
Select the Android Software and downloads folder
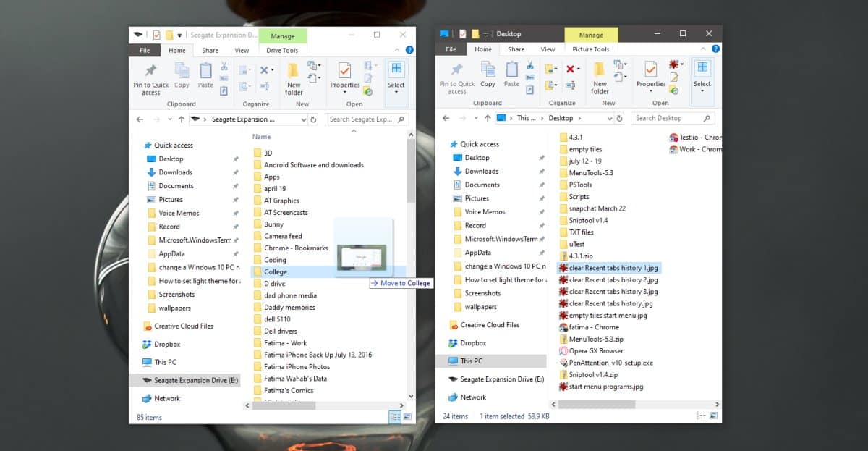(x=314, y=165)
